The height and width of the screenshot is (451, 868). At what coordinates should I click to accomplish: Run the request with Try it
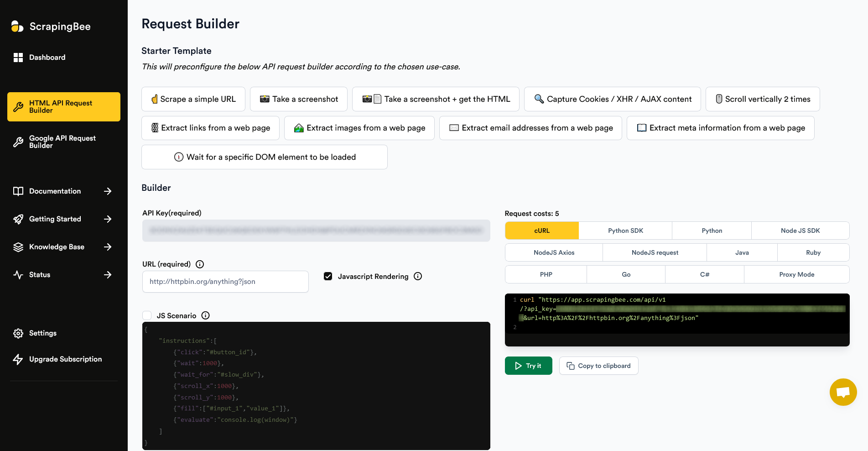tap(529, 366)
